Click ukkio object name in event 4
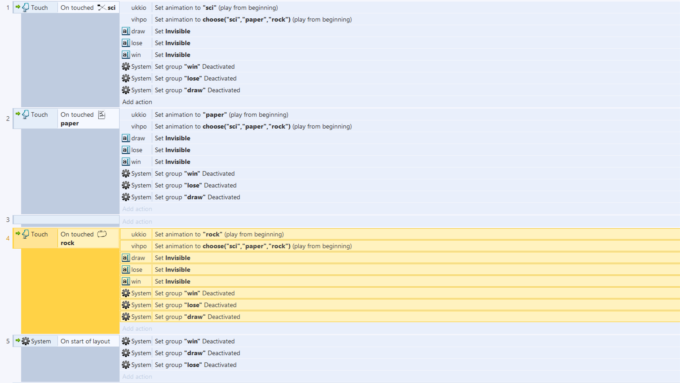Screen dimensions: 680x383 (139, 234)
